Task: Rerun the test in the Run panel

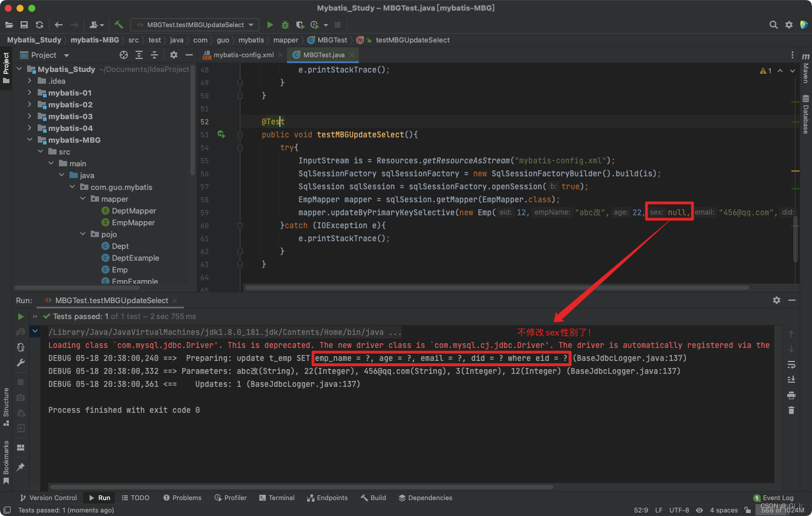Action: click(x=21, y=317)
